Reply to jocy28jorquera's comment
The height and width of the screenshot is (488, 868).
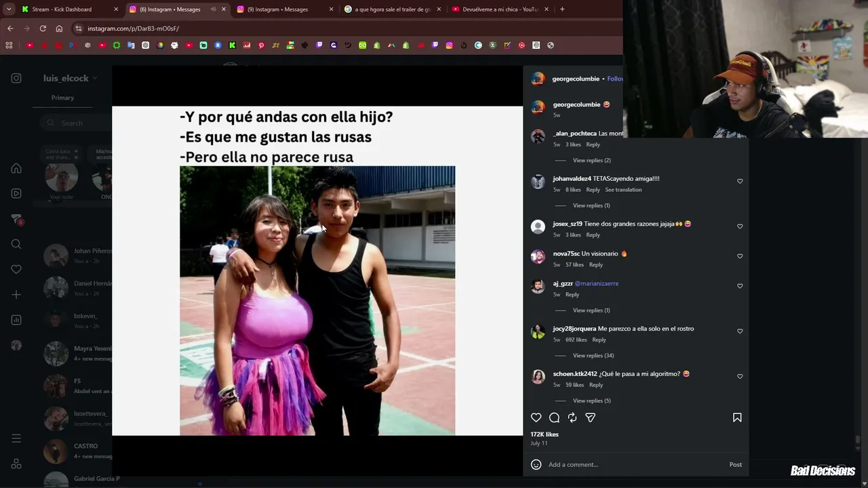(599, 340)
